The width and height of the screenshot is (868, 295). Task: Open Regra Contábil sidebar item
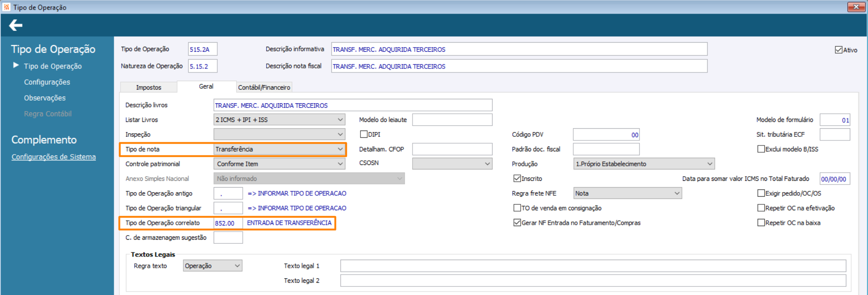48,114
